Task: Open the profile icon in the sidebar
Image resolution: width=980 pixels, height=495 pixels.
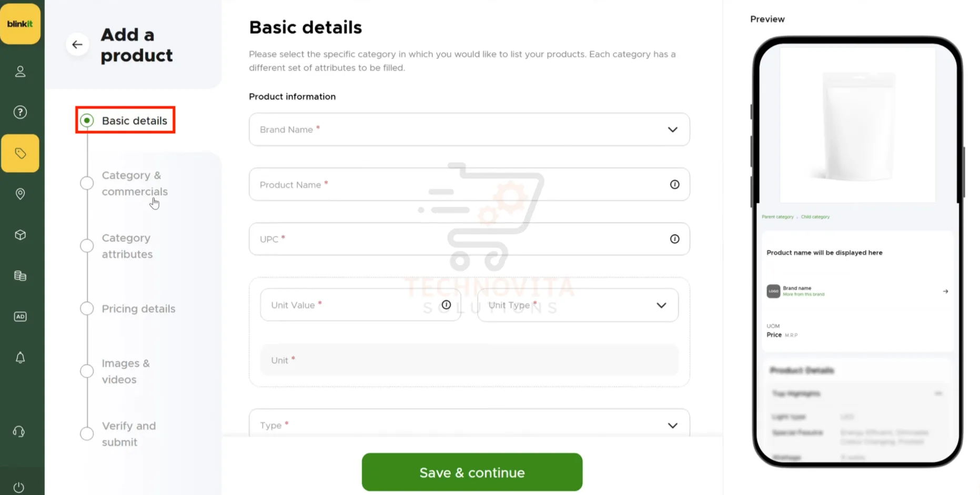Action: 20,72
